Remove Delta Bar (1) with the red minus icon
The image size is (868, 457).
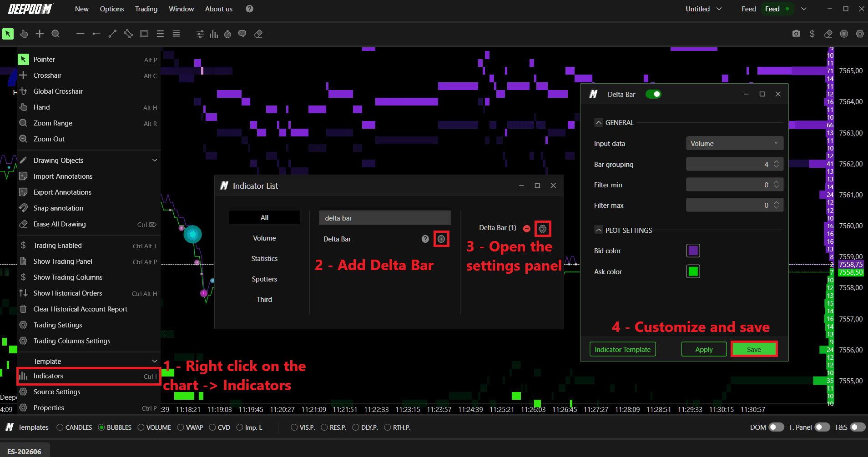coord(527,228)
